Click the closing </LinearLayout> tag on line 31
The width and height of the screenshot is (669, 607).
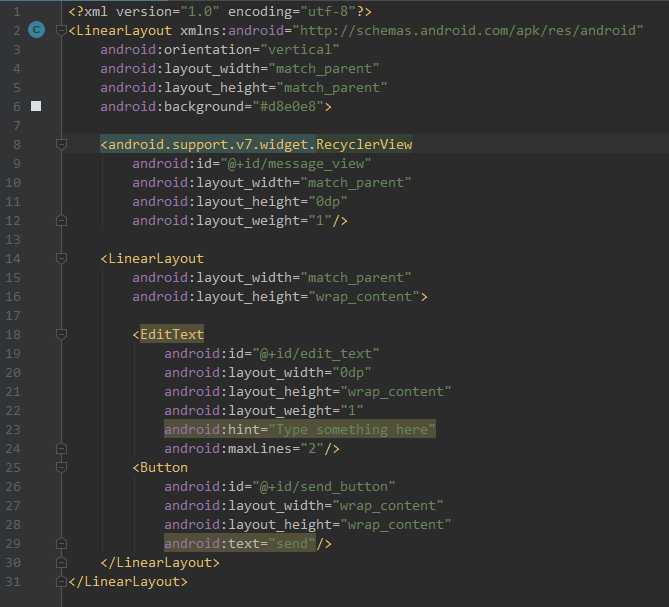(128, 581)
